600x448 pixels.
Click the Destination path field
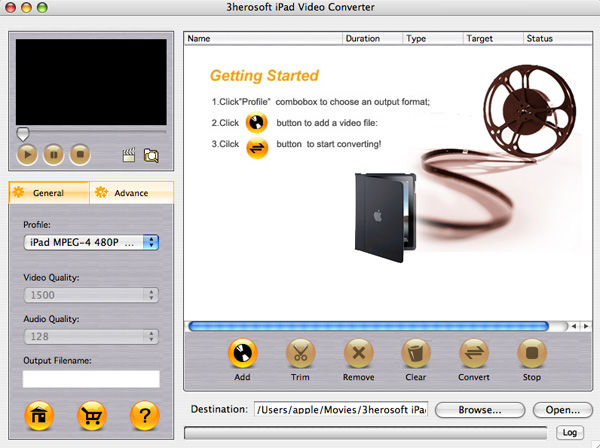click(x=341, y=410)
